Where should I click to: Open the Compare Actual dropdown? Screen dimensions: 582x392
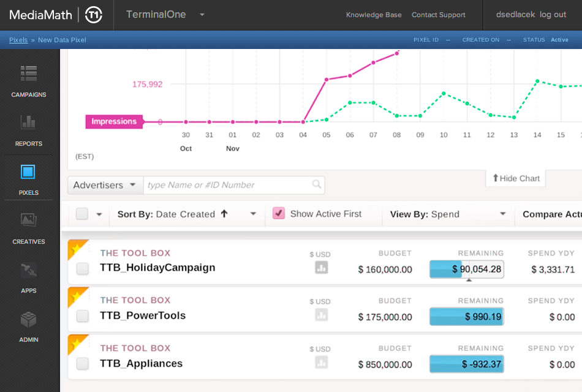(x=553, y=214)
